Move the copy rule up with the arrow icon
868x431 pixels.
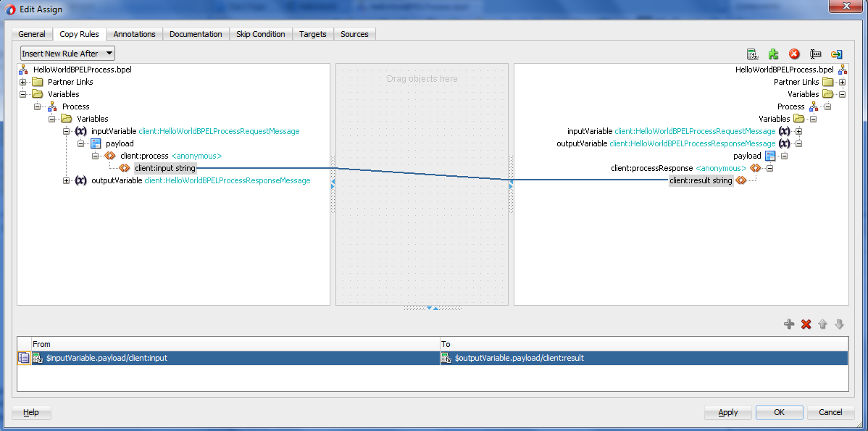pos(822,324)
